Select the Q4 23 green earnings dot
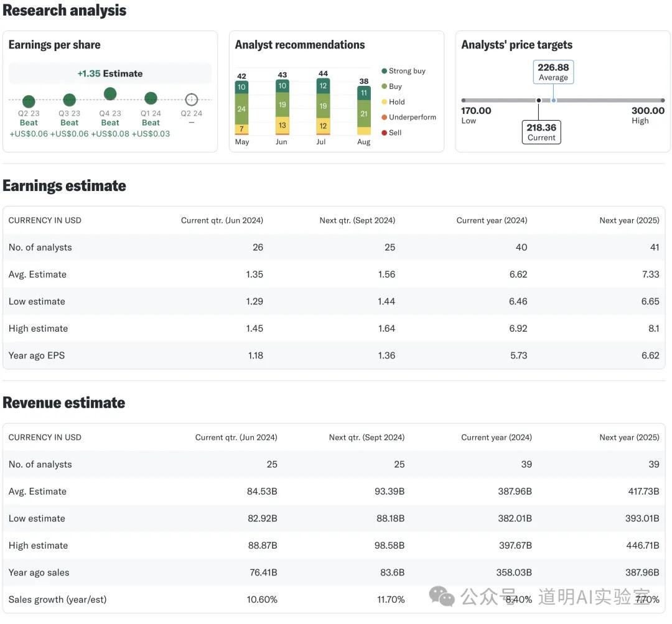 click(110, 94)
